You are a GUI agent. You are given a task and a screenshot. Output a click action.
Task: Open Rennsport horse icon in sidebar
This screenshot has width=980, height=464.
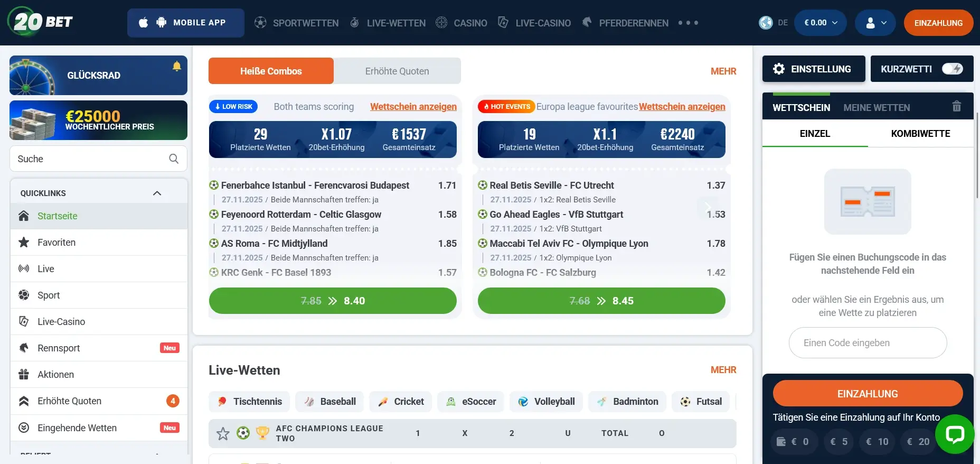tap(24, 348)
